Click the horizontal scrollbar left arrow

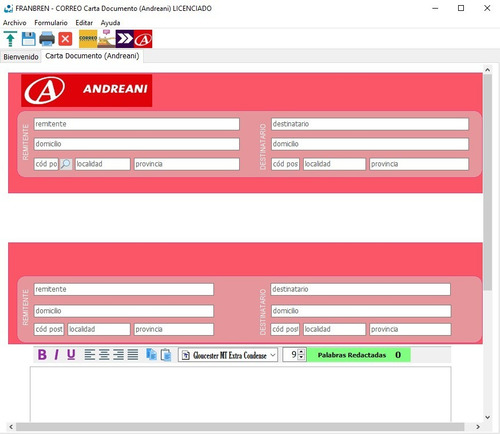[11, 427]
